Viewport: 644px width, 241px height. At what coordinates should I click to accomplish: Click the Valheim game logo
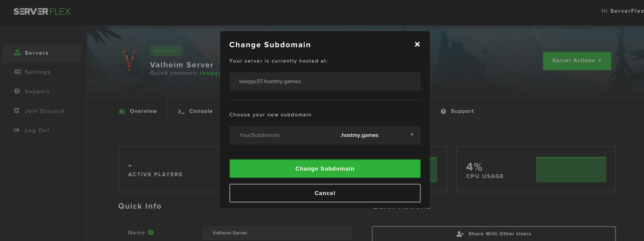click(x=130, y=61)
